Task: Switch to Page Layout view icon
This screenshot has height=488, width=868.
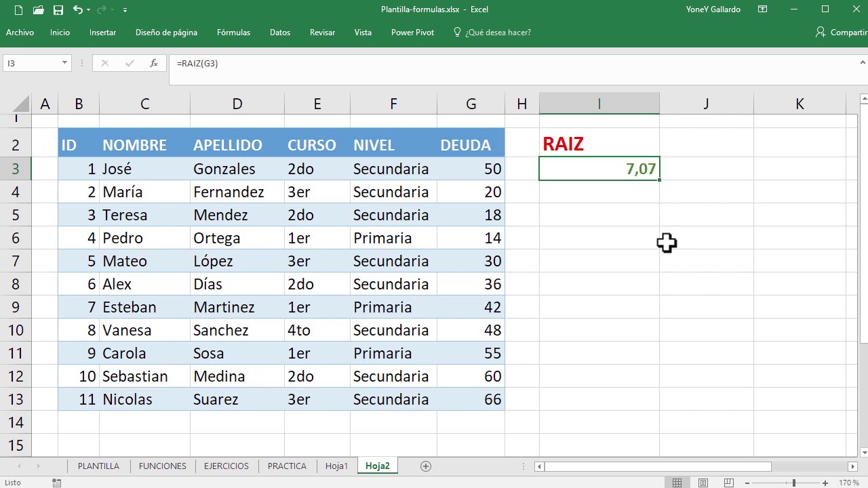Action: click(703, 483)
